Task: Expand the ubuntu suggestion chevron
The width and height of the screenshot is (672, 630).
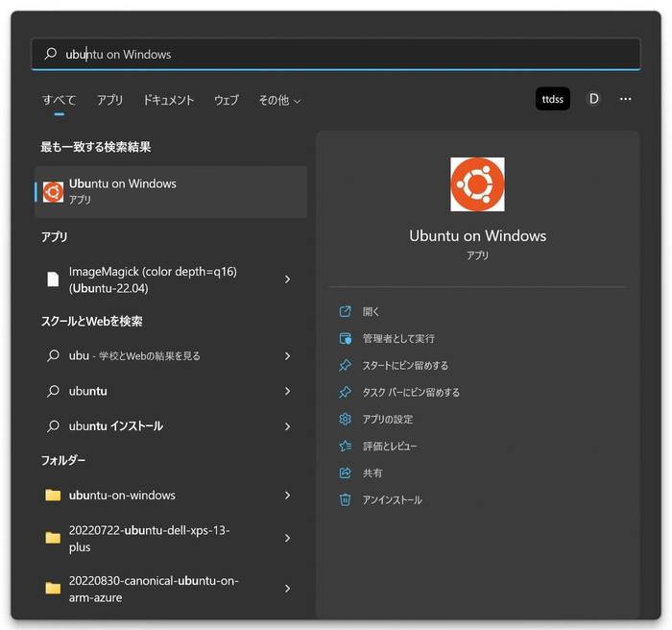Action: pyautogui.click(x=288, y=391)
